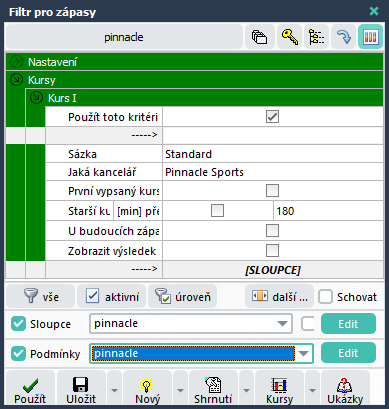Screen dimensions: 389x409
Task: Enable the První vypsaný kurs checkbox
Action: click(272, 191)
